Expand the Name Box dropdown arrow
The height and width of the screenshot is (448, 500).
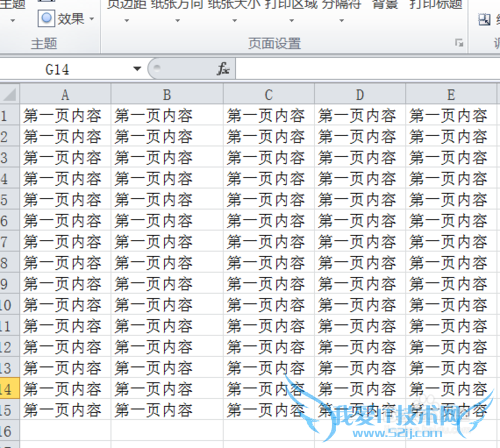tap(137, 69)
